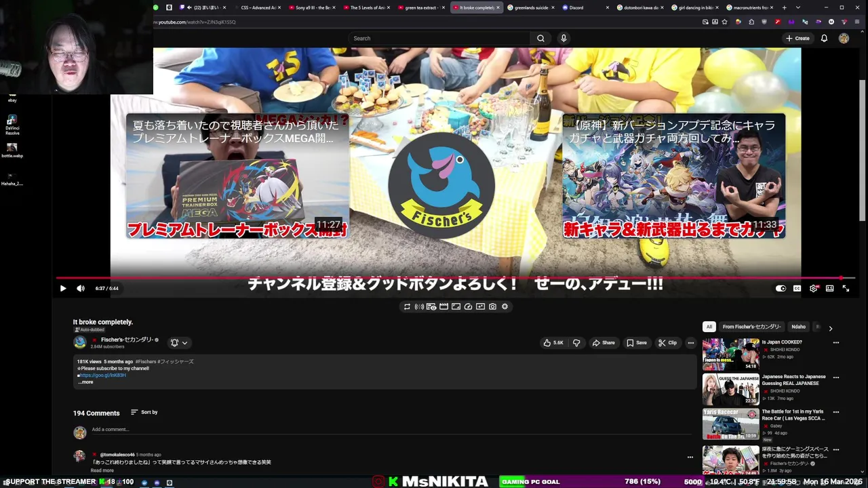Image resolution: width=868 pixels, height=488 pixels.
Task: Select the All chip filter
Action: [709, 327]
